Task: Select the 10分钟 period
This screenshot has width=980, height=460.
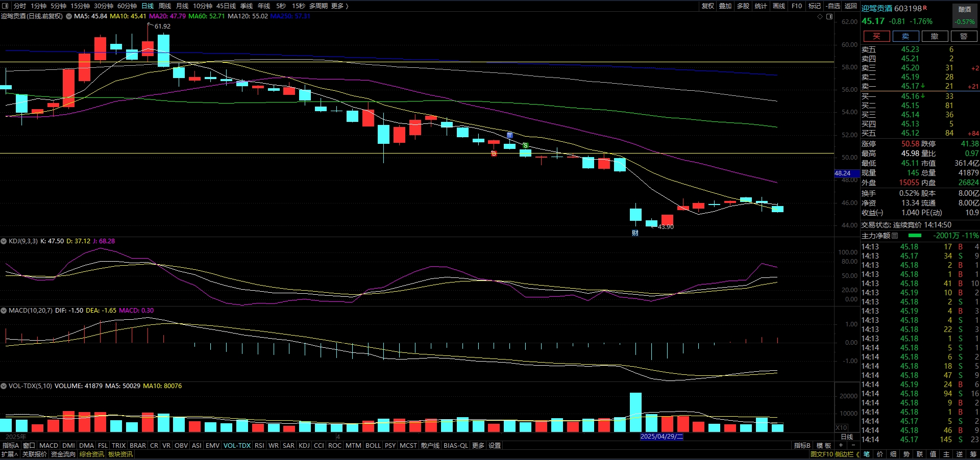Action: 203,6
